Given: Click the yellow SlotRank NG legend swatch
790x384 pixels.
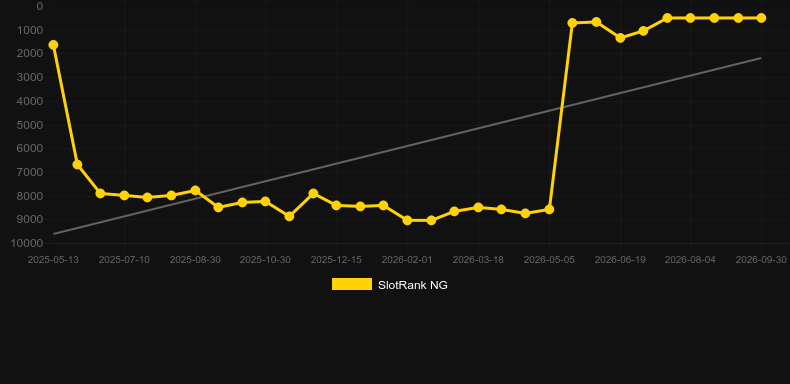Looking at the screenshot, I should pyautogui.click(x=352, y=284).
